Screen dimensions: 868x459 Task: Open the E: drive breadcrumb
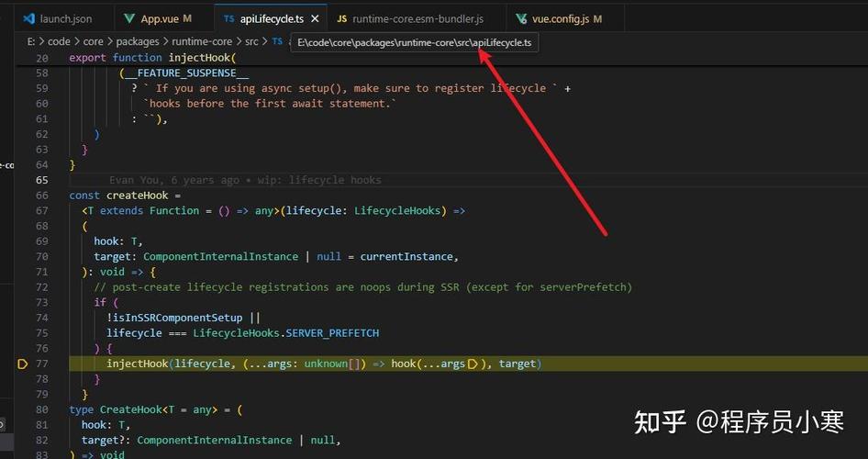click(x=31, y=41)
